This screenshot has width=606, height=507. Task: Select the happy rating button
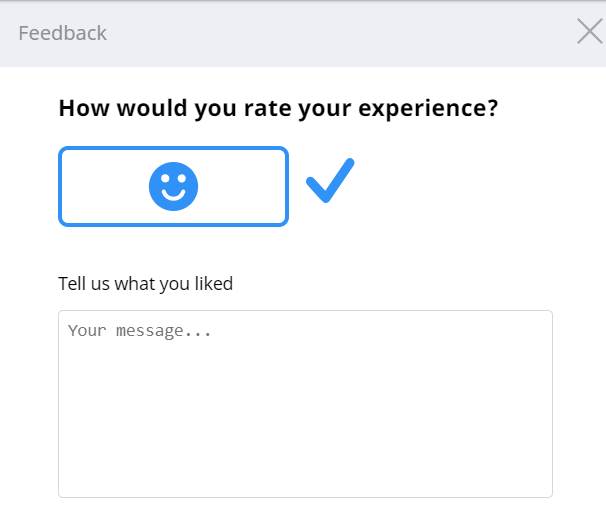[174, 186]
